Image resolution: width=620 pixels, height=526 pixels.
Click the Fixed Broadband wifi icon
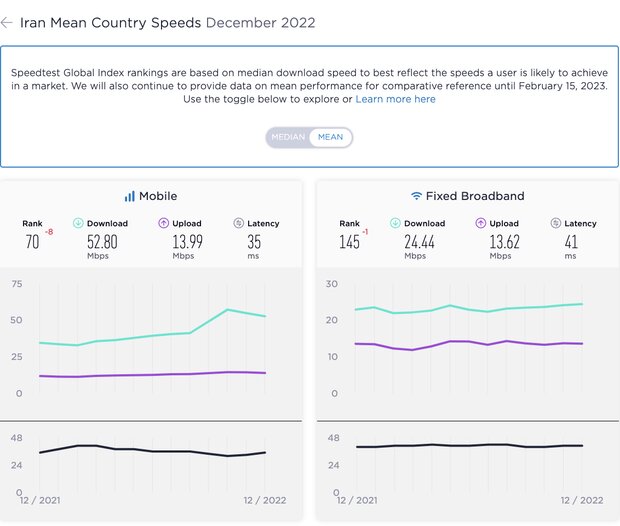pos(416,196)
